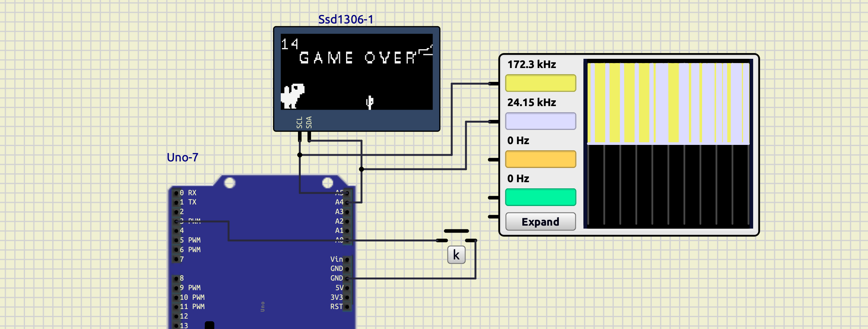The width and height of the screenshot is (868, 329).
Task: Click the logic analyzer waveform display
Action: tap(668, 143)
